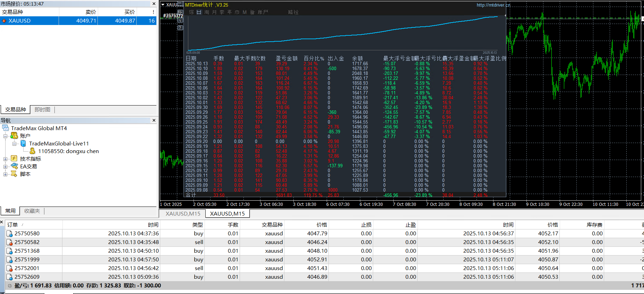Screen dimensions: 644x294
Task: Click the minimize icon on the MTDriver panel
Action: 180,3
